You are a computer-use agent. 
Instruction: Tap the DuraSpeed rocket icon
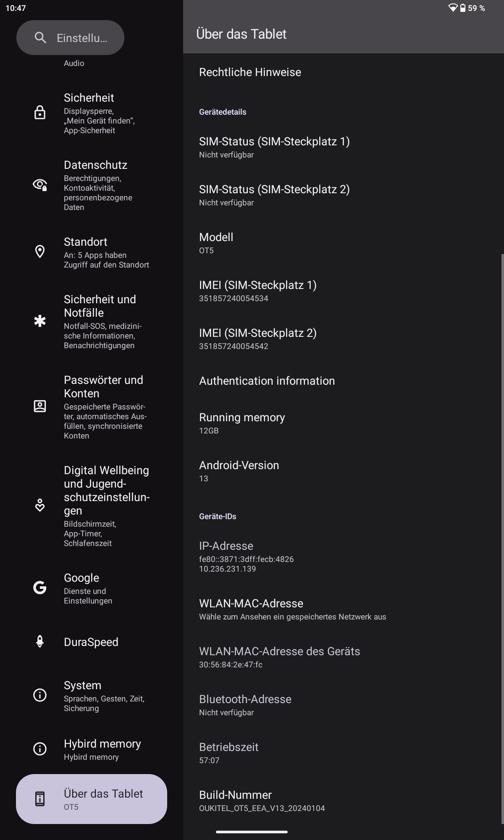coord(40,642)
